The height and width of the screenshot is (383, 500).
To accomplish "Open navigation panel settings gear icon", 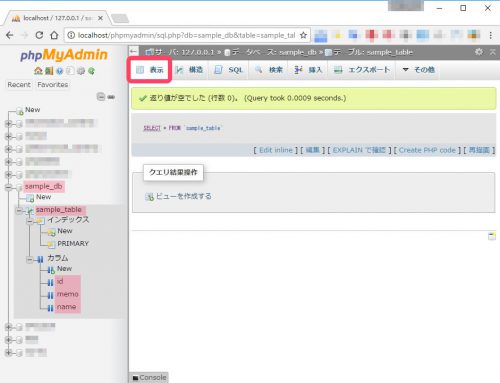I will (x=81, y=71).
